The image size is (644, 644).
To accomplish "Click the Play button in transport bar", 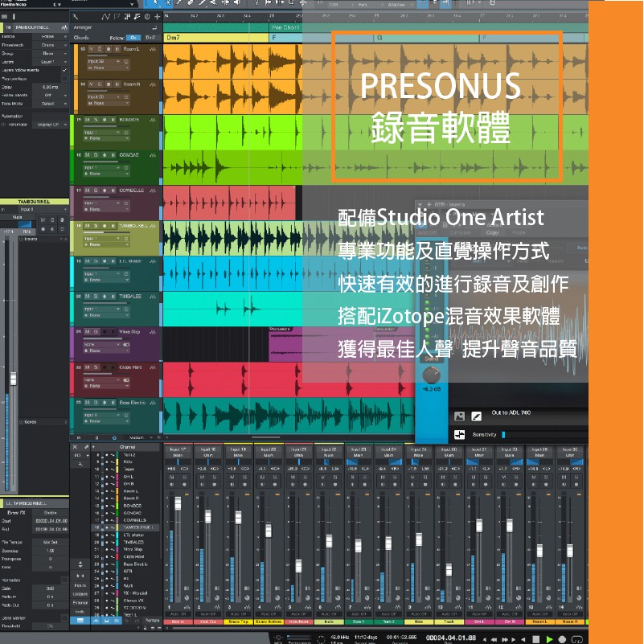I will click(x=550, y=639).
